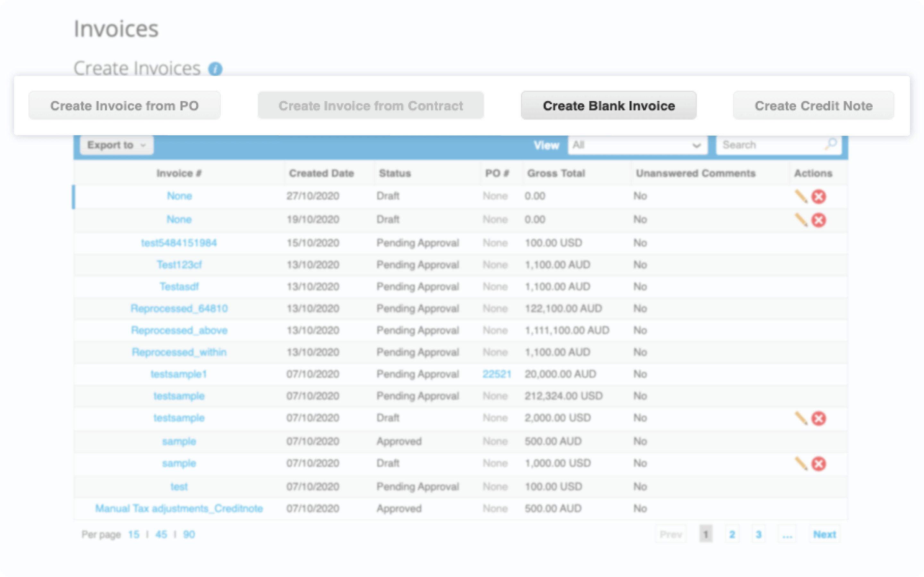This screenshot has height=577, width=924.
Task: Open Manual Tax adjustments_Creditnote invoice
Action: pos(179,508)
